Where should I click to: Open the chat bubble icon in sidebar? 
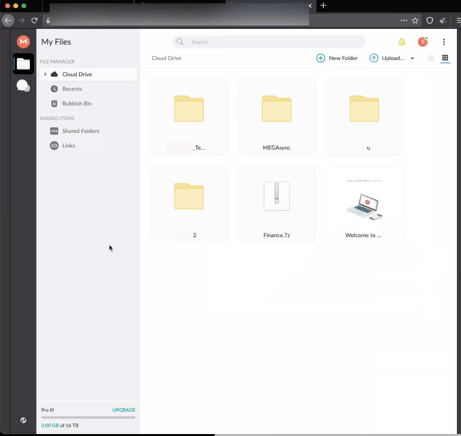coord(23,86)
